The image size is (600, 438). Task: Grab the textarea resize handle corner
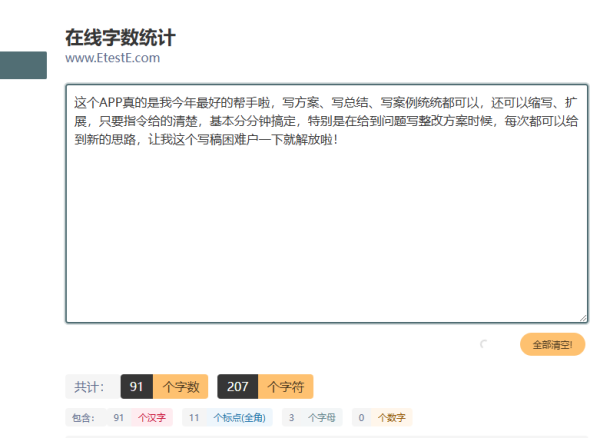(583, 318)
